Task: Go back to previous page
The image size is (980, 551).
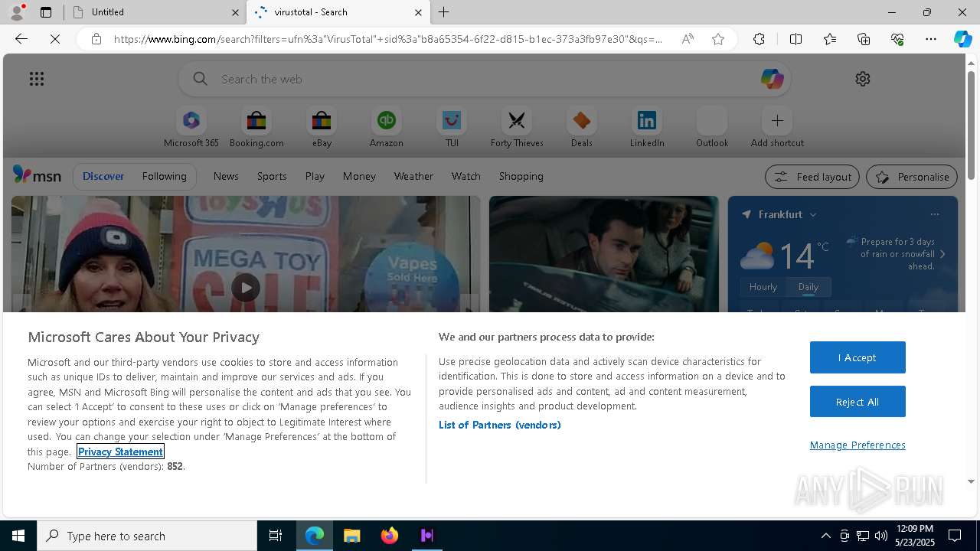Action: (x=21, y=39)
